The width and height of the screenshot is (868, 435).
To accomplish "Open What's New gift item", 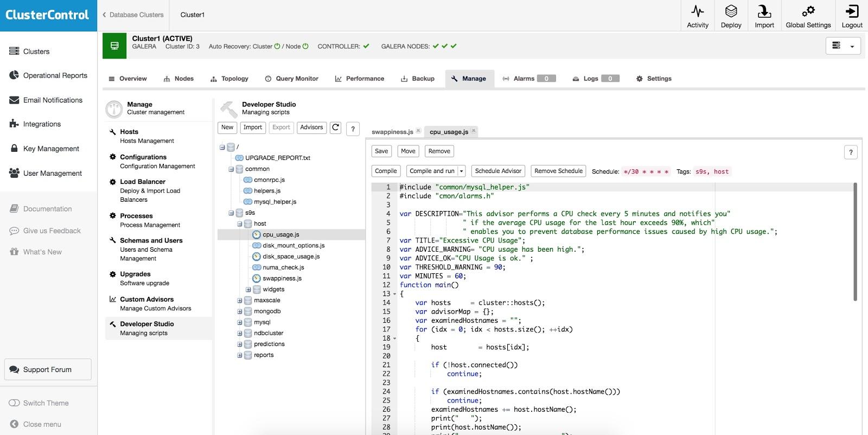I will click(x=42, y=252).
